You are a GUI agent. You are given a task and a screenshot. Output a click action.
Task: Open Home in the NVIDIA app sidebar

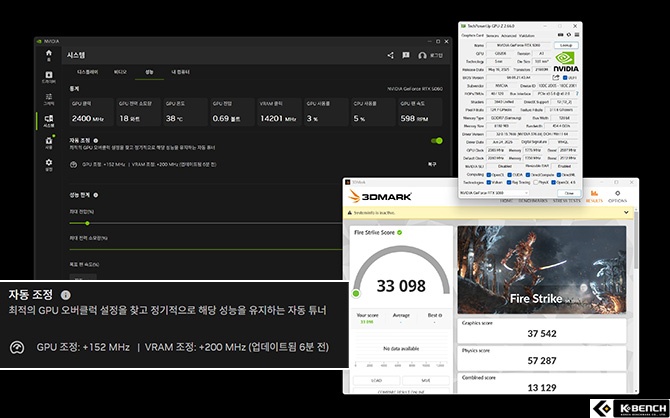(49, 55)
